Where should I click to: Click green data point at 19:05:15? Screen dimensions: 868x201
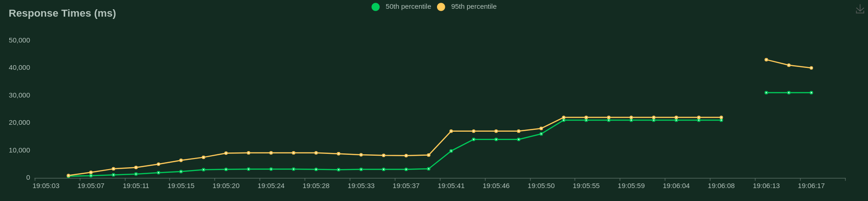coord(181,171)
